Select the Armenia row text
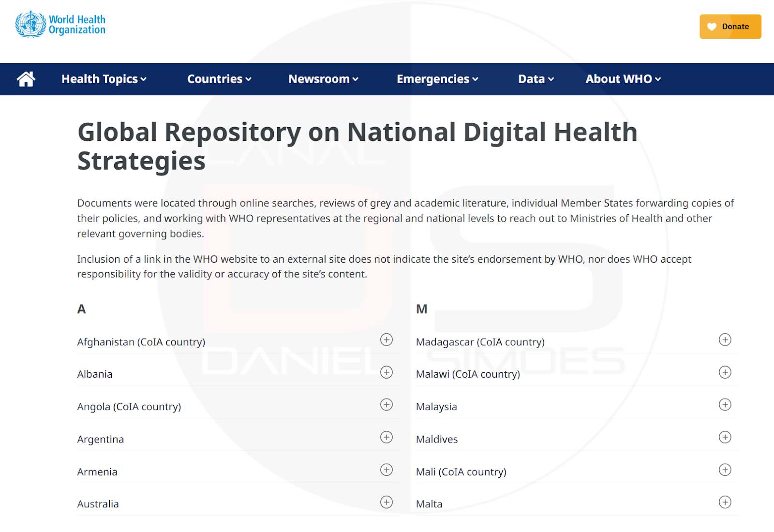The width and height of the screenshot is (774, 532). (x=97, y=472)
